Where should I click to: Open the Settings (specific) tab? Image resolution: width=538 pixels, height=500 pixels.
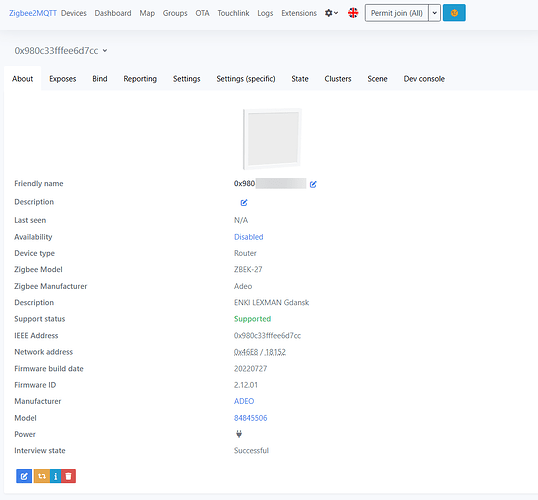(246, 79)
